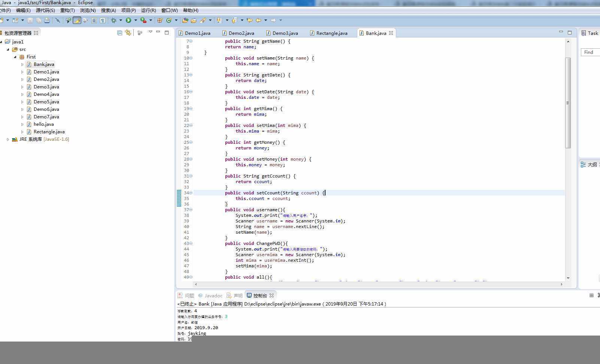Expand the JRE 系统库 node
600x364 pixels.
(x=8, y=139)
